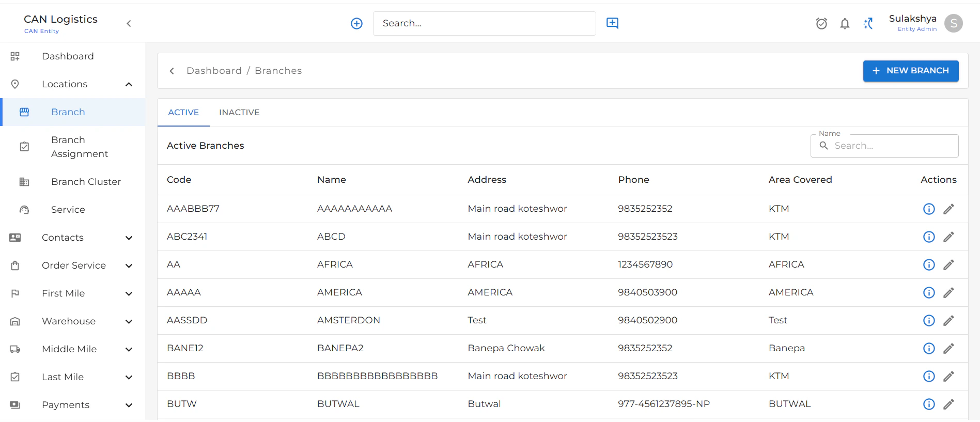
Task: Go back using breadcrumb arrow
Action: [x=172, y=71]
